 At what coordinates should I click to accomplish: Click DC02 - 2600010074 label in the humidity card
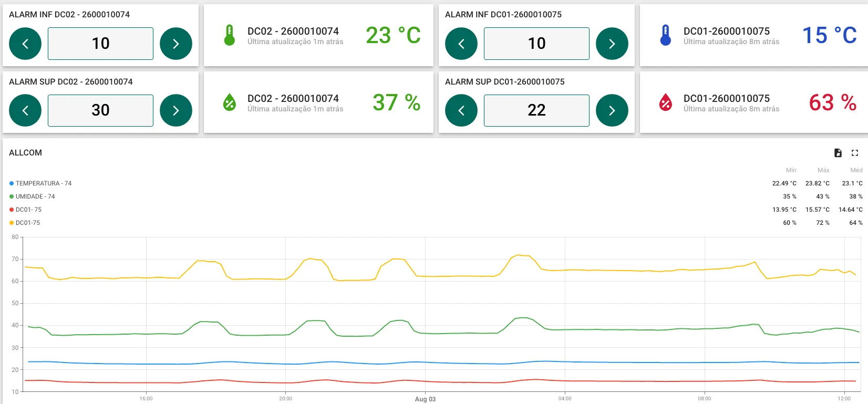(293, 99)
